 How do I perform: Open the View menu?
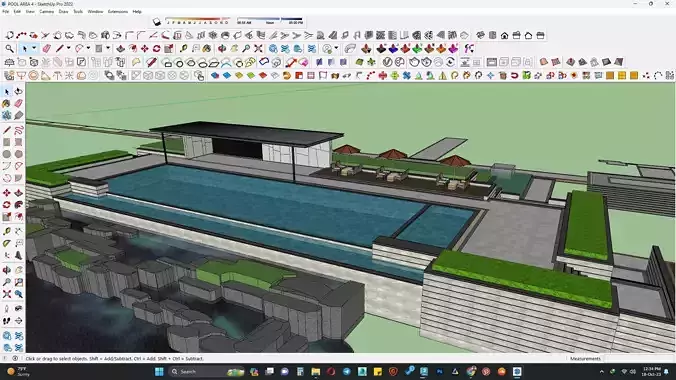click(x=30, y=12)
